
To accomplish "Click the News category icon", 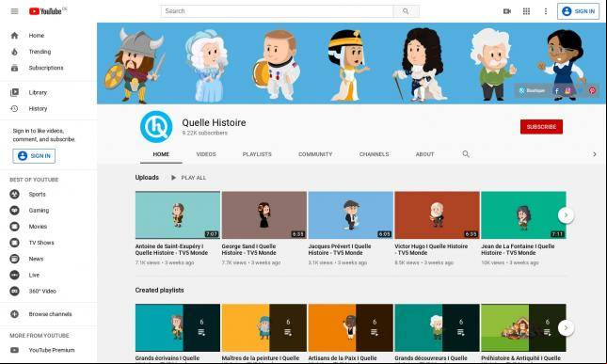I will click(14, 259).
